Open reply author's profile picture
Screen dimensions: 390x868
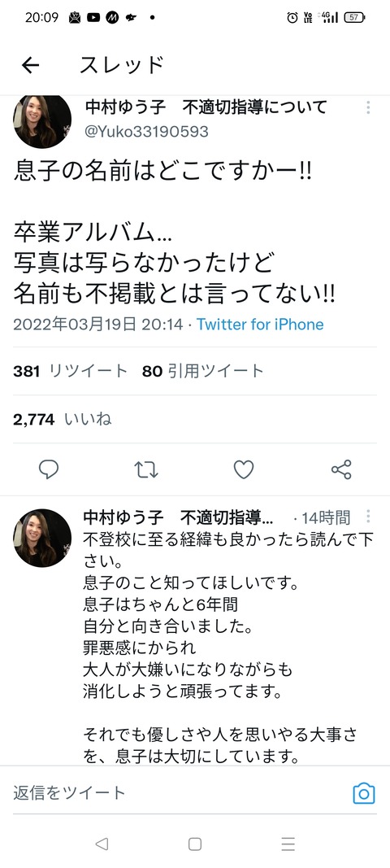click(x=42, y=538)
